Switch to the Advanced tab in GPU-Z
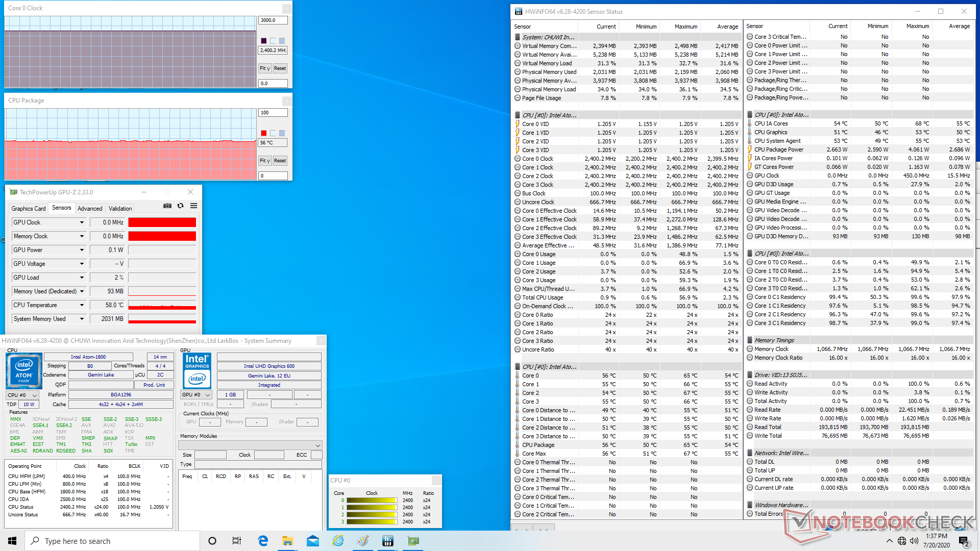Screen dimensions: 980x551 [x=90, y=209]
